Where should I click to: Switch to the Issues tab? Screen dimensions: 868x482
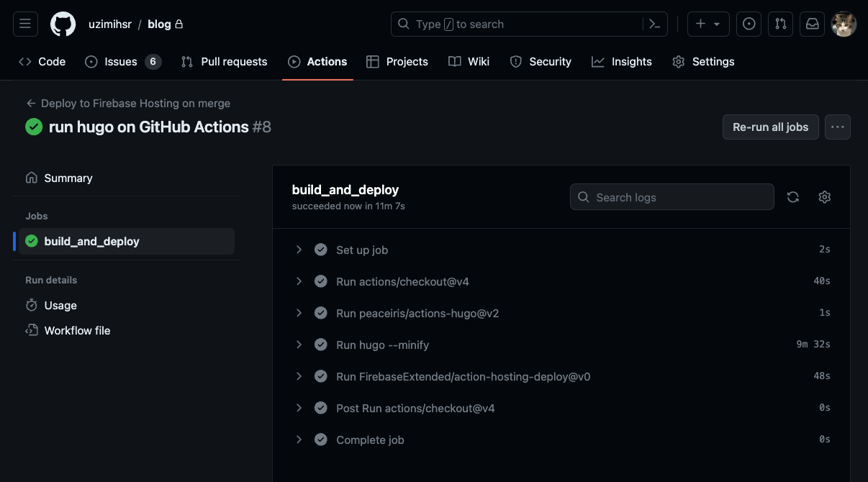pos(122,62)
